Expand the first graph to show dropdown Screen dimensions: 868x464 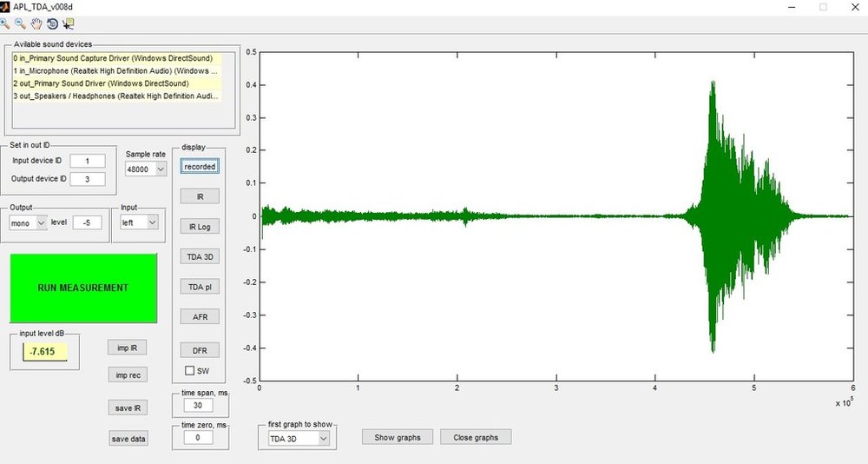click(x=299, y=439)
